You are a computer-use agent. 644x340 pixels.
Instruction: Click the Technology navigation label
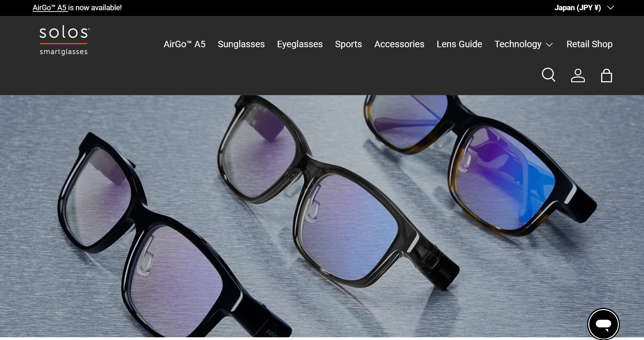point(517,44)
